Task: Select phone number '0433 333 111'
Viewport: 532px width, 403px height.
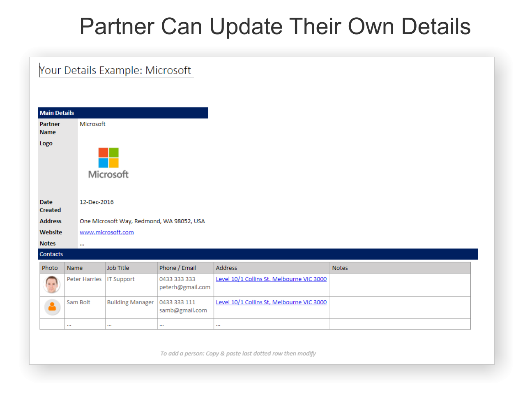Action: pyautogui.click(x=177, y=302)
